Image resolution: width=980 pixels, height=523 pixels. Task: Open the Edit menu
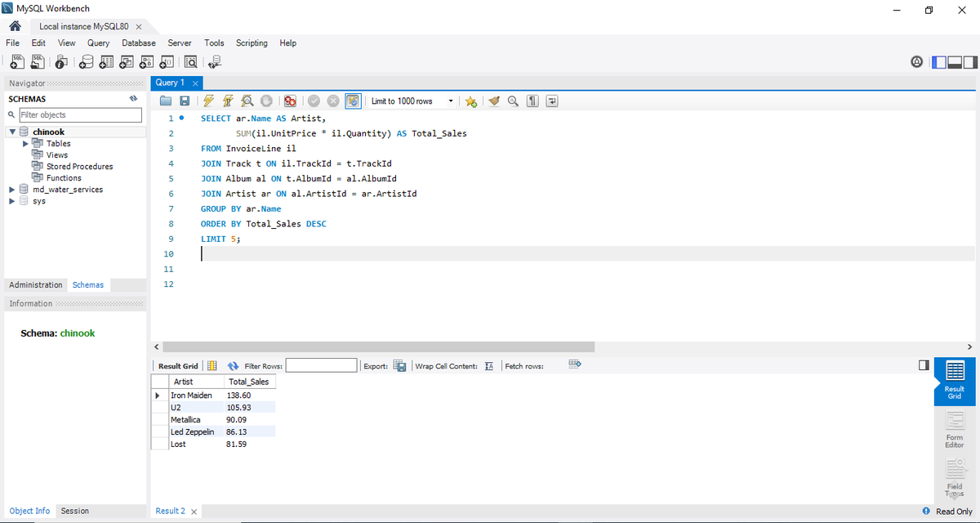coord(38,42)
